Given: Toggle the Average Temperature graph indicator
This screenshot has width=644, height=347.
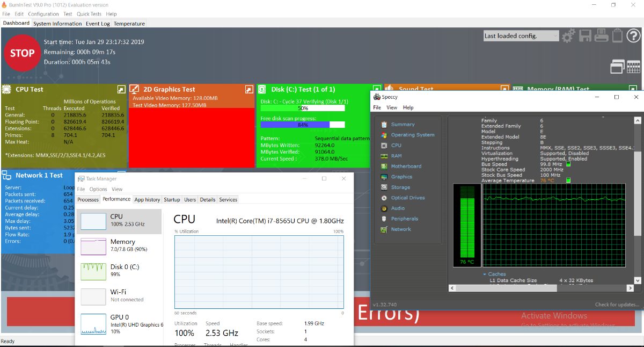Looking at the screenshot, I should click(568, 180).
